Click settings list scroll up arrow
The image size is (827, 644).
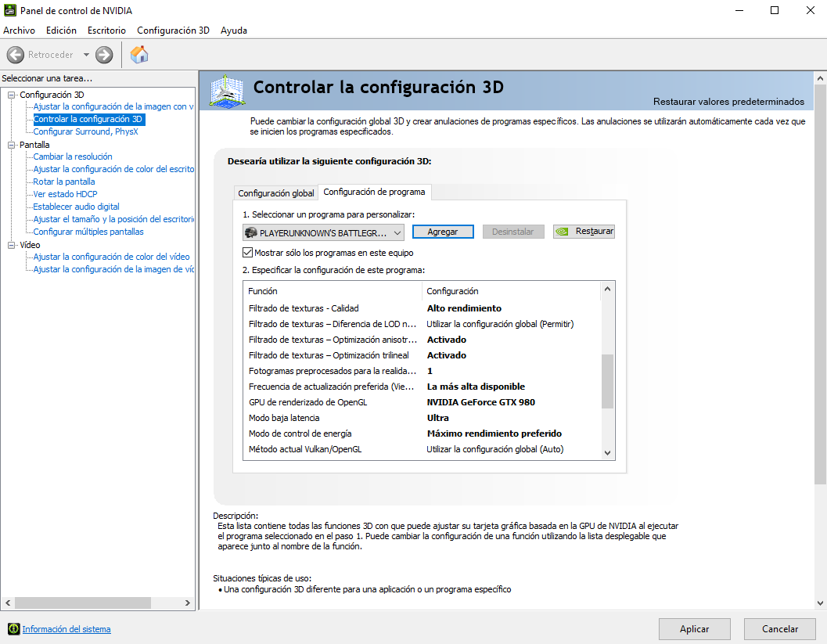tap(608, 289)
